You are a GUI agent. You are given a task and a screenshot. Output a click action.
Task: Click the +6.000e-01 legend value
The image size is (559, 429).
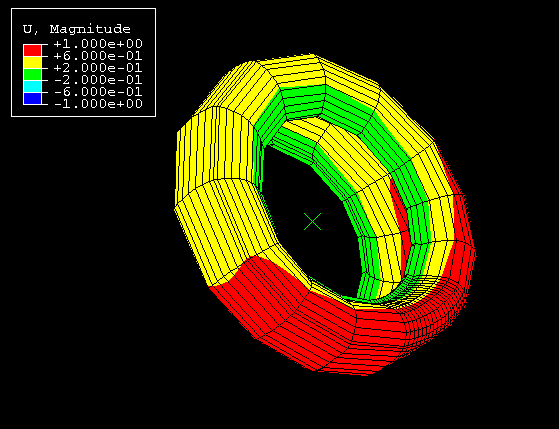click(98, 56)
